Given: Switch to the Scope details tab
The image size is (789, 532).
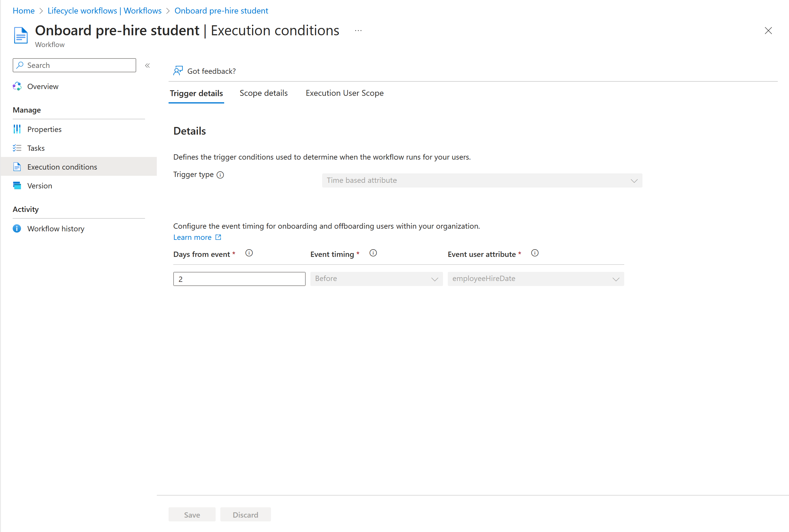Looking at the screenshot, I should coord(264,93).
